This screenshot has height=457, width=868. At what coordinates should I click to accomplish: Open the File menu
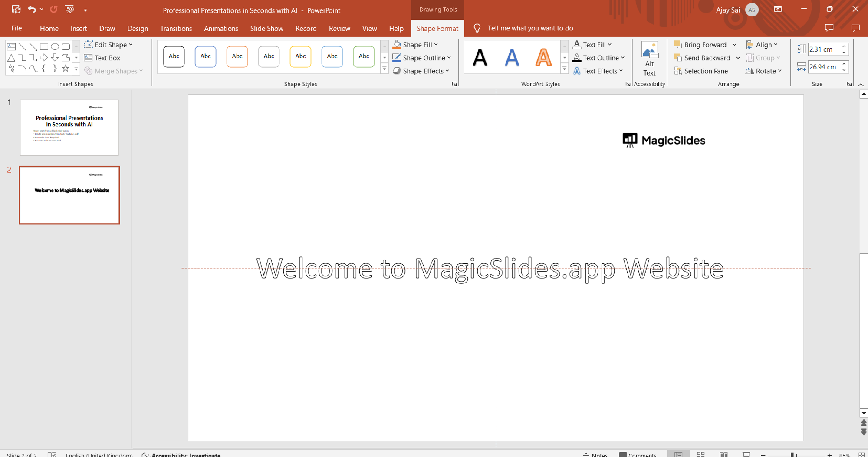(x=16, y=28)
